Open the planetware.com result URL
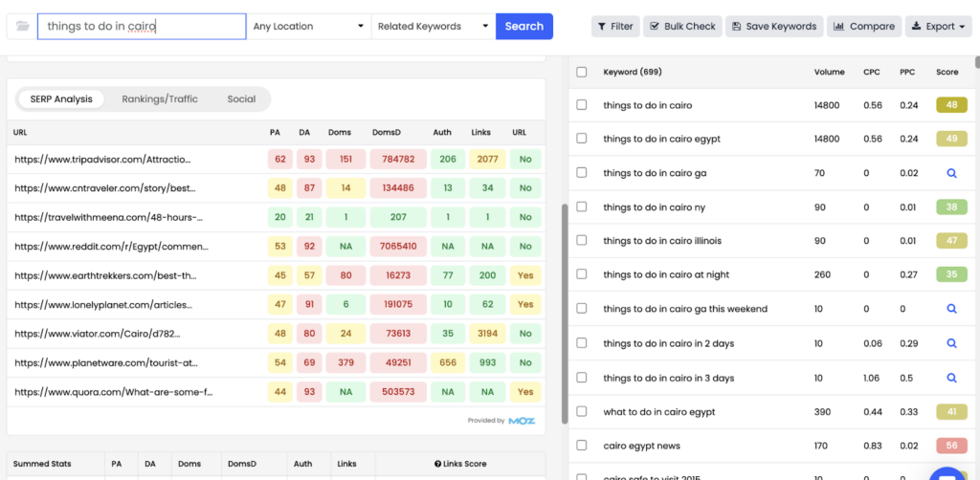The height and width of the screenshot is (480, 980). [x=106, y=362]
